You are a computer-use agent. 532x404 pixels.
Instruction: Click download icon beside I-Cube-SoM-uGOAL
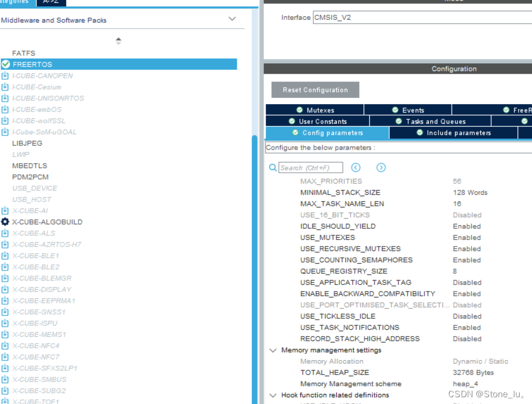(4, 132)
